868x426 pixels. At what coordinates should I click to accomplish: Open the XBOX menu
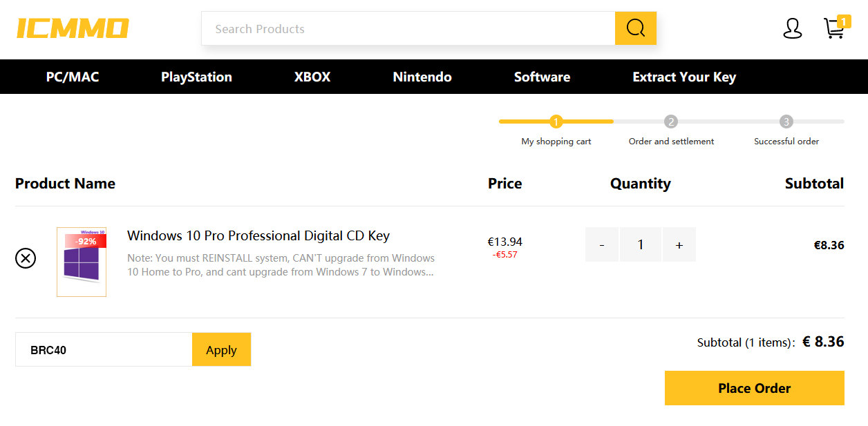coord(312,77)
